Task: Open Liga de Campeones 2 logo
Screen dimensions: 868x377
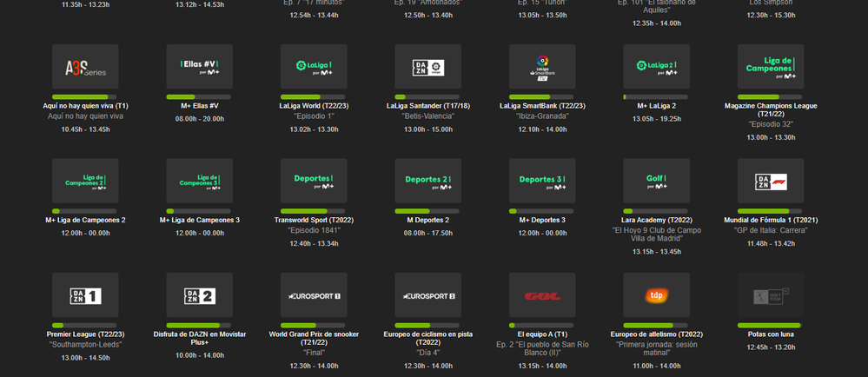Action: [85, 181]
